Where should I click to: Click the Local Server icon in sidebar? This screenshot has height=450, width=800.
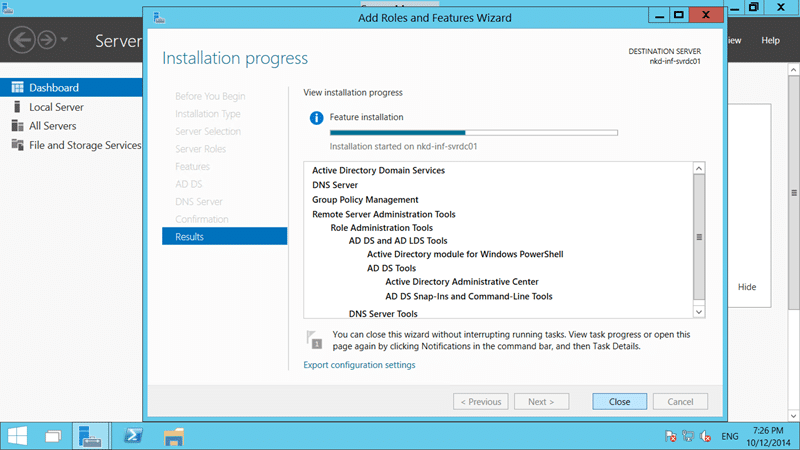pyautogui.click(x=17, y=107)
